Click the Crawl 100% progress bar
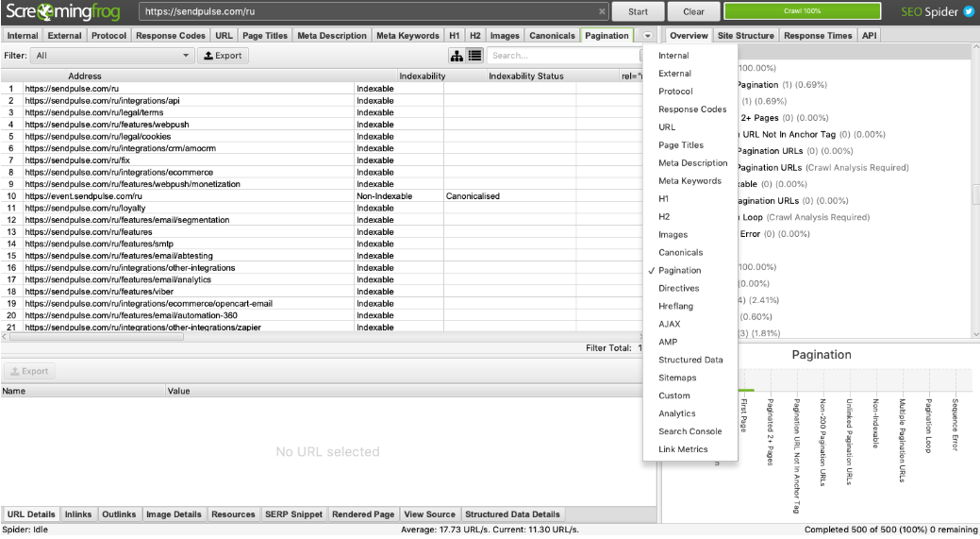980x539 pixels. (x=801, y=12)
